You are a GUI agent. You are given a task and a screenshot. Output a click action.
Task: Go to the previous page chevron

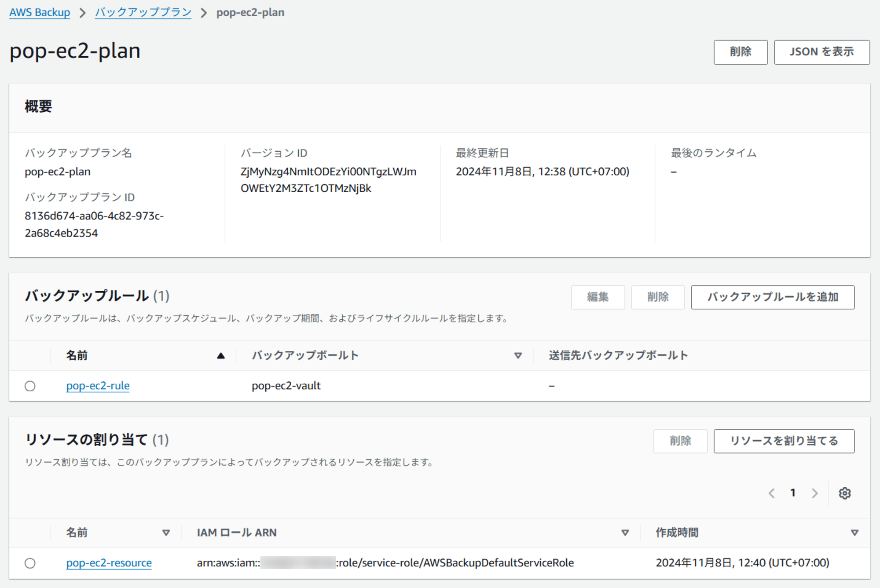pyautogui.click(x=771, y=493)
